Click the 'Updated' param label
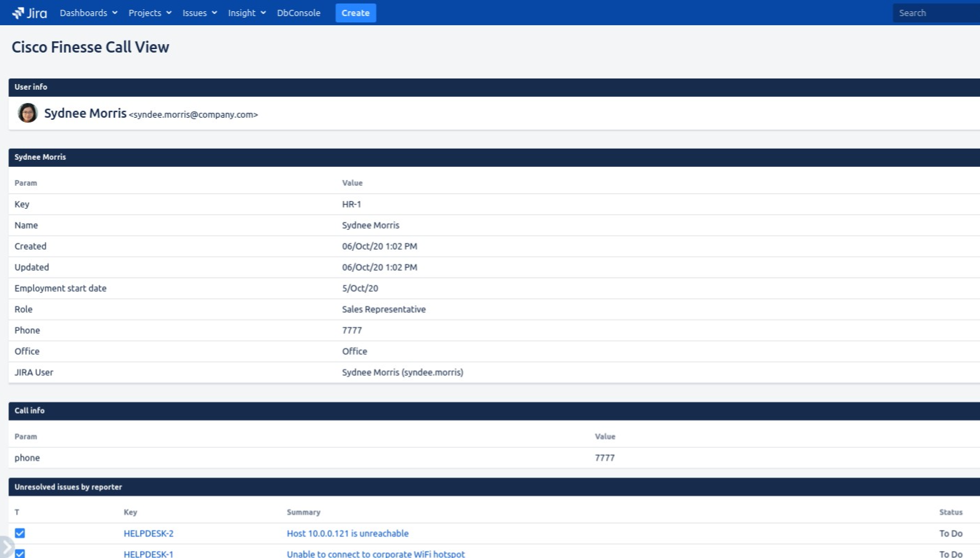 [32, 267]
